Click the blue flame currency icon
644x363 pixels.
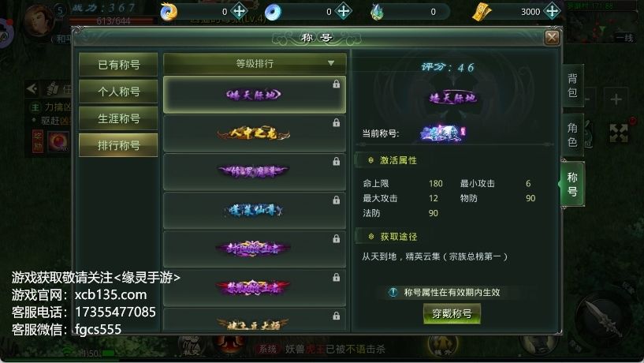pyautogui.click(x=377, y=12)
